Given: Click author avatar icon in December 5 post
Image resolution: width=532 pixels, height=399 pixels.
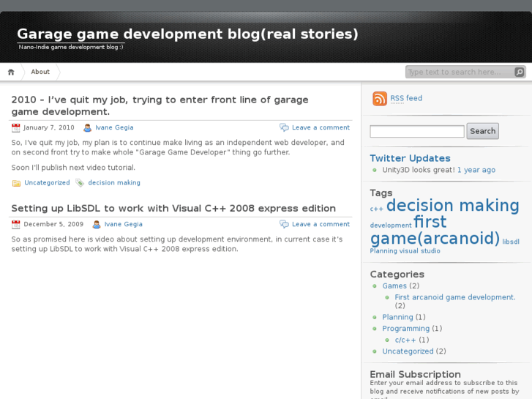Looking at the screenshot, I should tap(97, 225).
